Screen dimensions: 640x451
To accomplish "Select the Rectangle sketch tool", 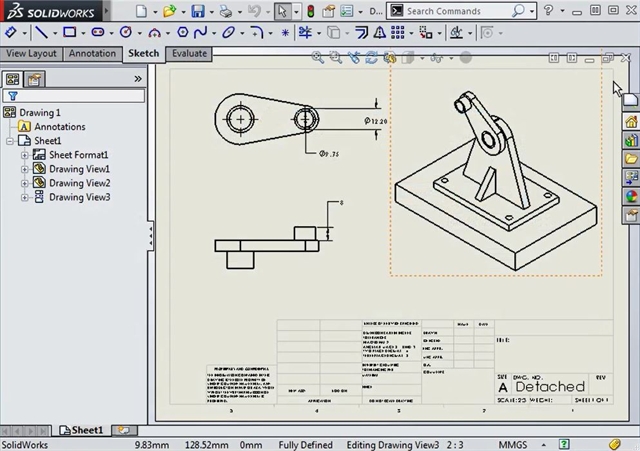I will pyautogui.click(x=70, y=32).
